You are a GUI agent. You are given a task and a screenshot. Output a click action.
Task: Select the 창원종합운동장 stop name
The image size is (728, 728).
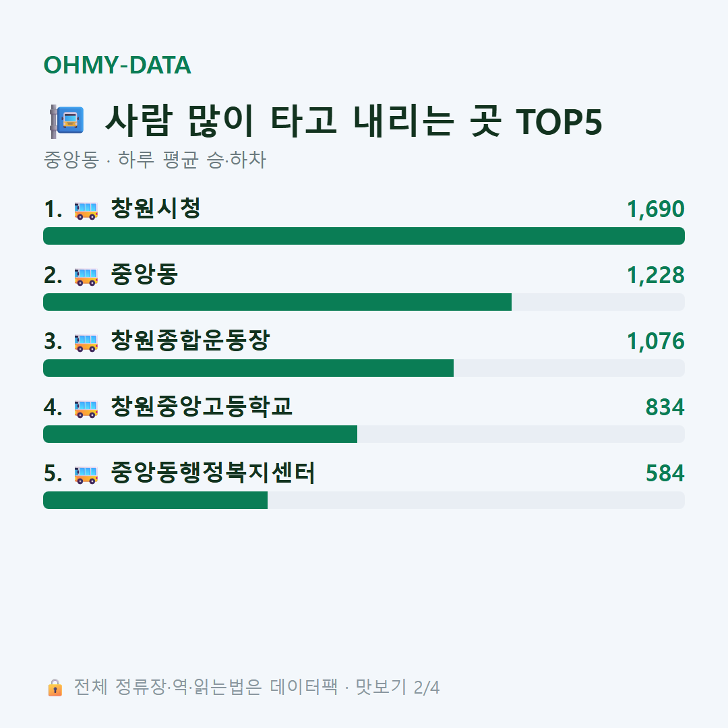pos(190,340)
